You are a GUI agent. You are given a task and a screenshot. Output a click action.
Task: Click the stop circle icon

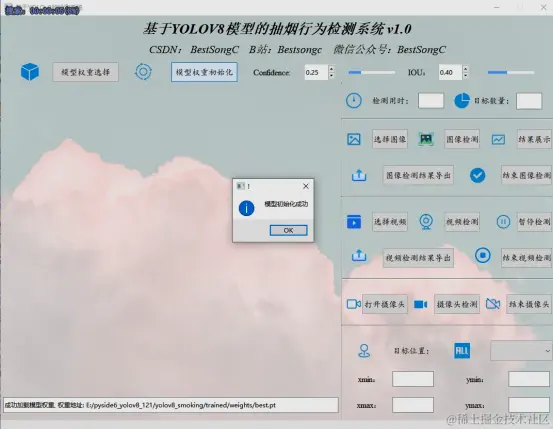(x=483, y=255)
